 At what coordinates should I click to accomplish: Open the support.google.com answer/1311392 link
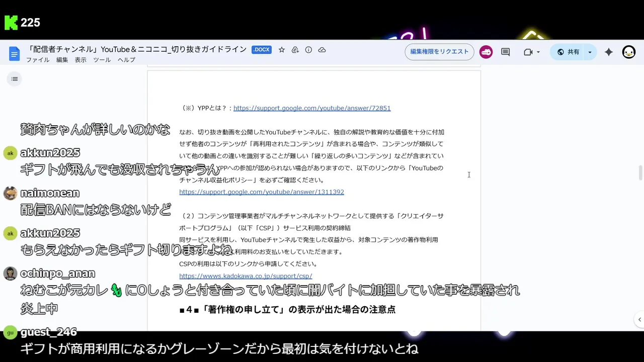pos(262,192)
